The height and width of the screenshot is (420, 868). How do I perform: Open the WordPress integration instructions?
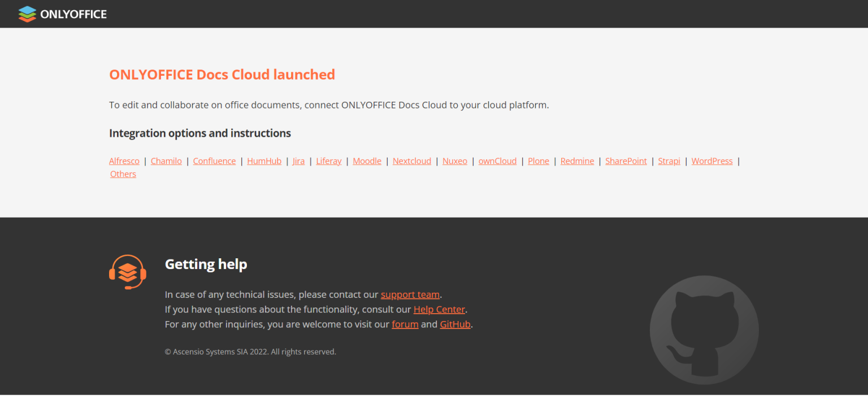click(x=711, y=161)
